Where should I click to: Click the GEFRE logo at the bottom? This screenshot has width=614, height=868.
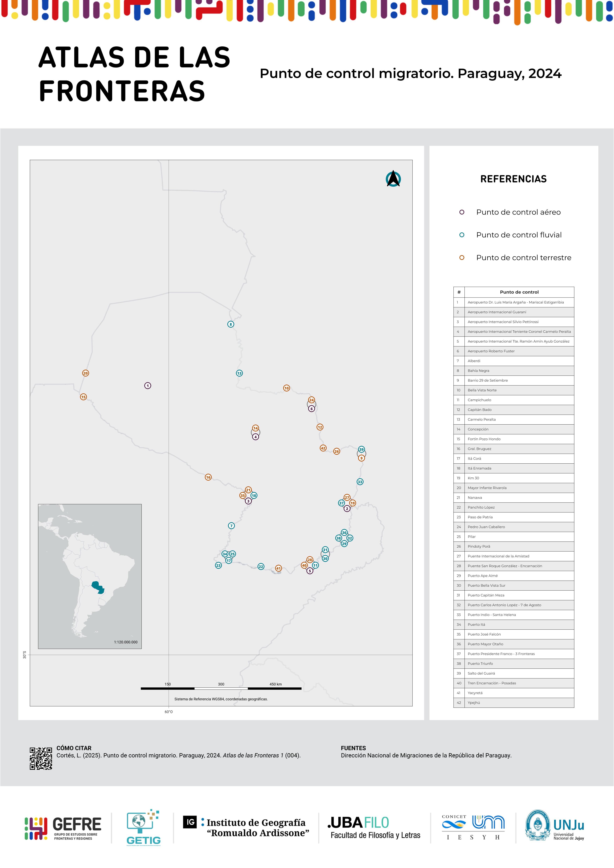63,828
